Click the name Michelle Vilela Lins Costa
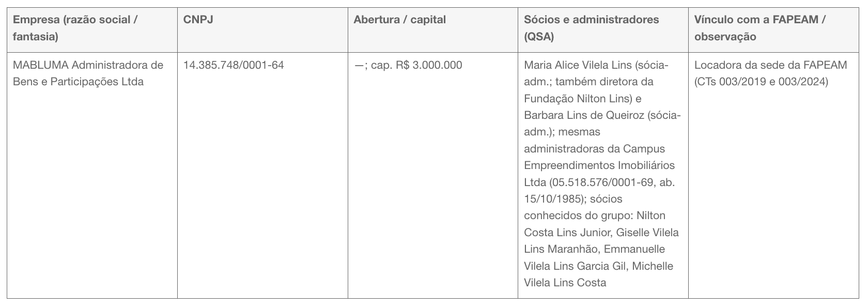The image size is (868, 307). coord(599,274)
